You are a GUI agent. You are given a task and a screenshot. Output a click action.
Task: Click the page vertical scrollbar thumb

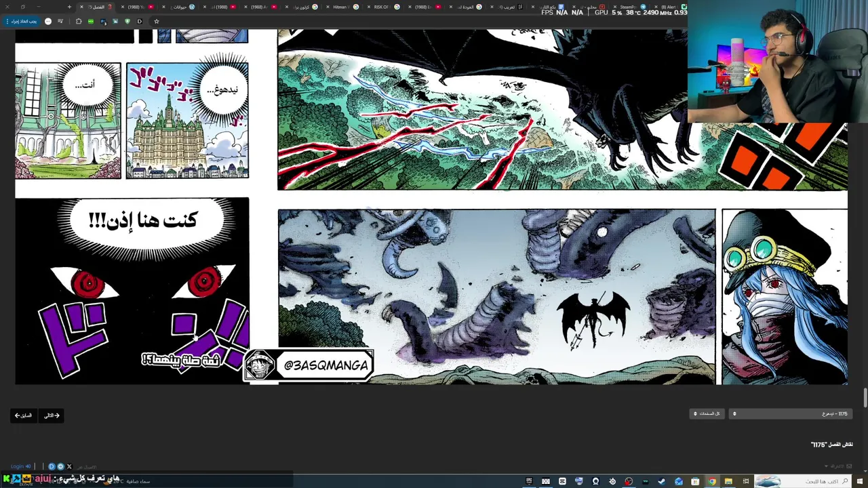click(865, 398)
